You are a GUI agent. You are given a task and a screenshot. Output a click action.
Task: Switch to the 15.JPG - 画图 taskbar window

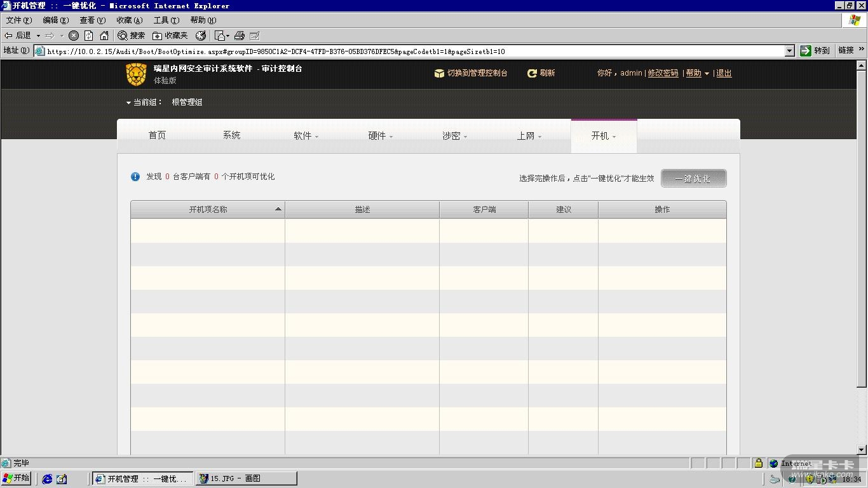(x=246, y=479)
